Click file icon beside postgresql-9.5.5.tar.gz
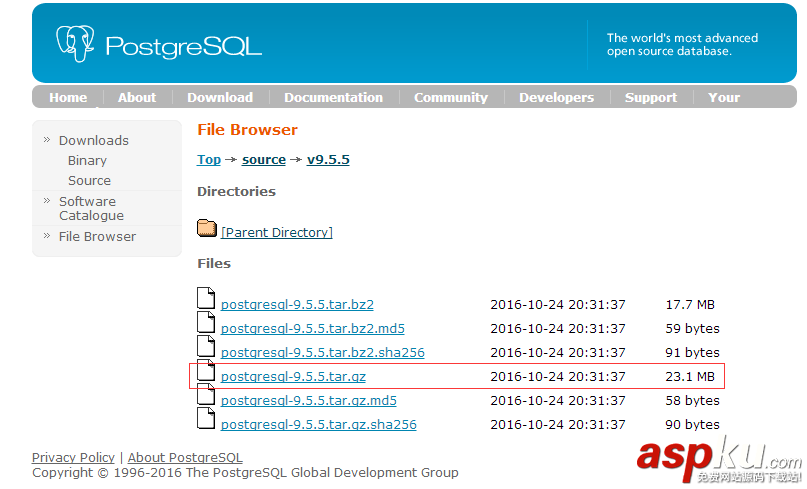Viewport: 807px width, 489px height. click(206, 370)
